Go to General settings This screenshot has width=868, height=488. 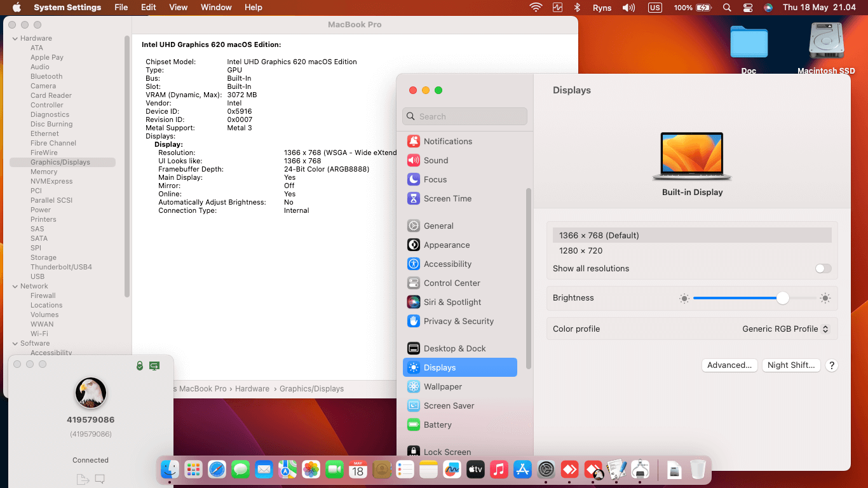(459, 226)
